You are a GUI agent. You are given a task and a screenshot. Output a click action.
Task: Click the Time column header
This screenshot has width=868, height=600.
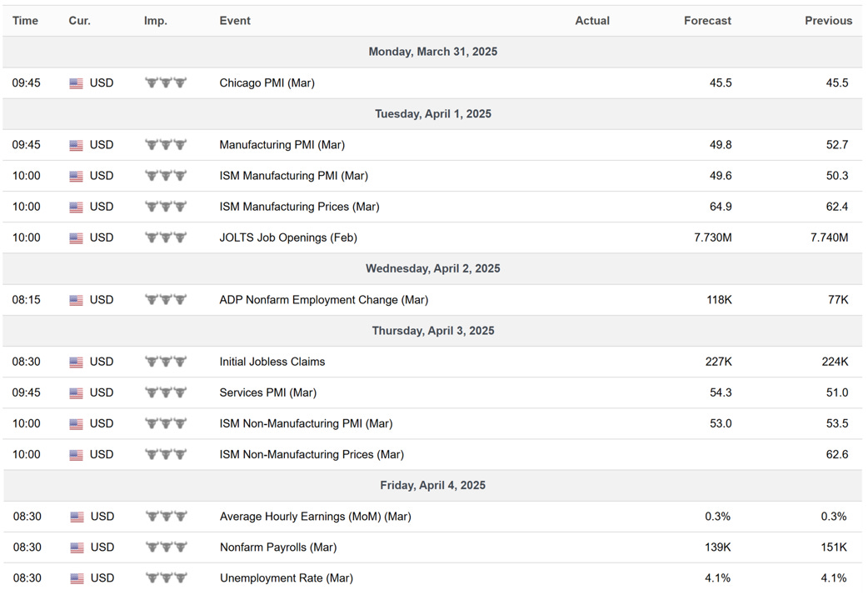click(26, 21)
